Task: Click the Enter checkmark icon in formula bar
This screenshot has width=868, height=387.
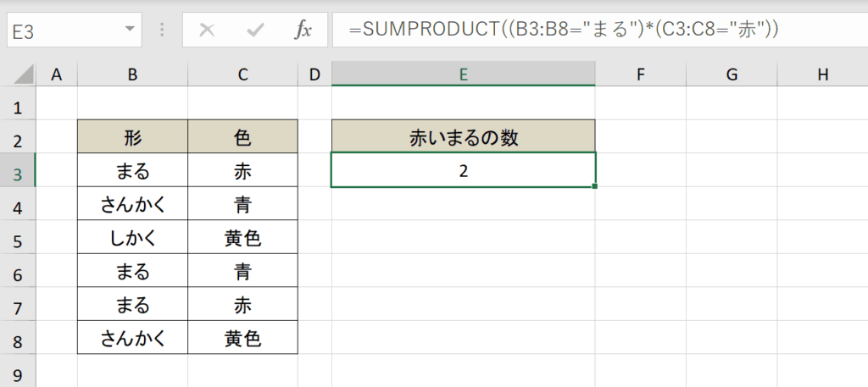Action: pyautogui.click(x=255, y=30)
